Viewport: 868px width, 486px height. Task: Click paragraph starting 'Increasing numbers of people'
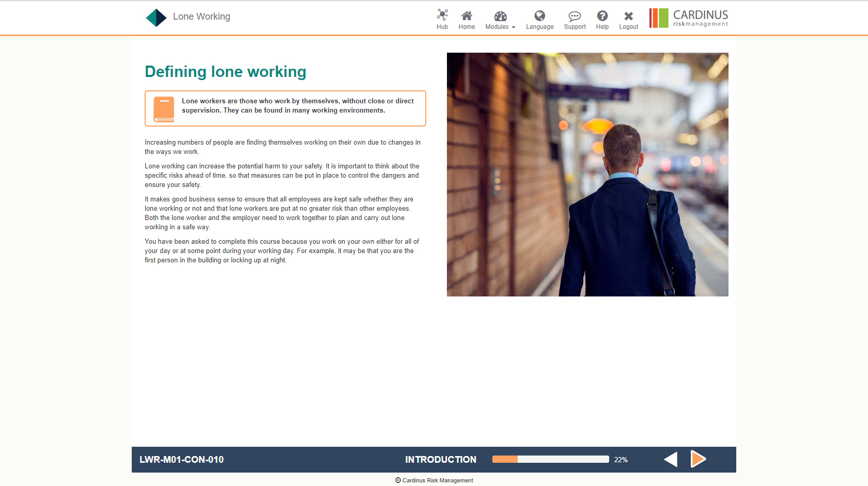283,147
